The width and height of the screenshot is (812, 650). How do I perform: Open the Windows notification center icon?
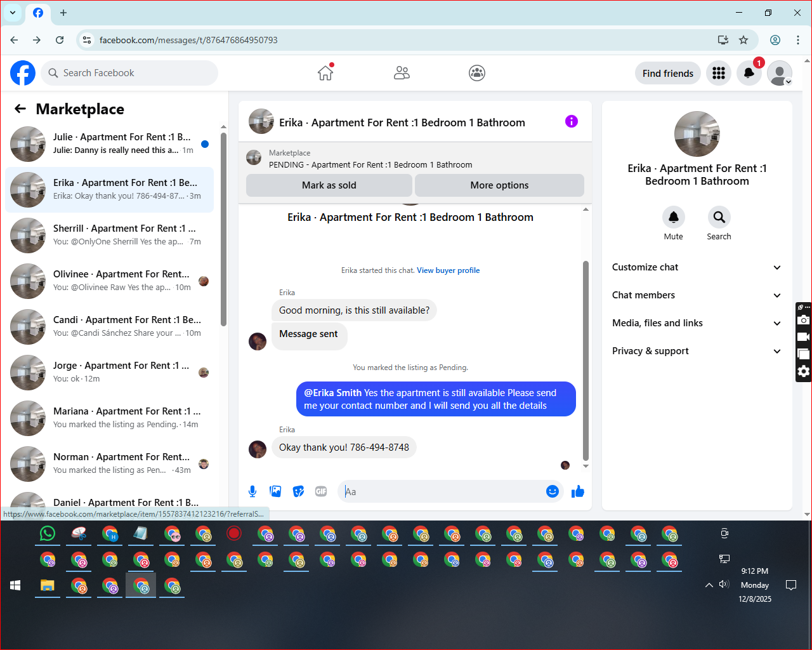[x=791, y=585]
